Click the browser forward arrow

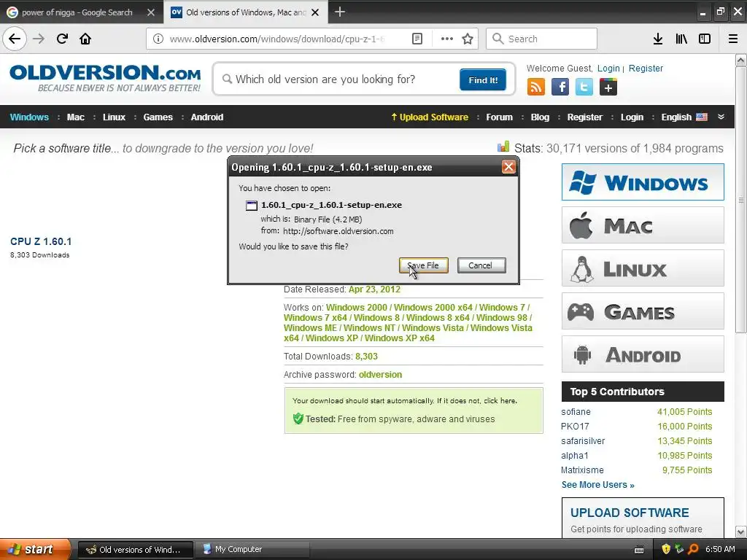click(x=39, y=39)
